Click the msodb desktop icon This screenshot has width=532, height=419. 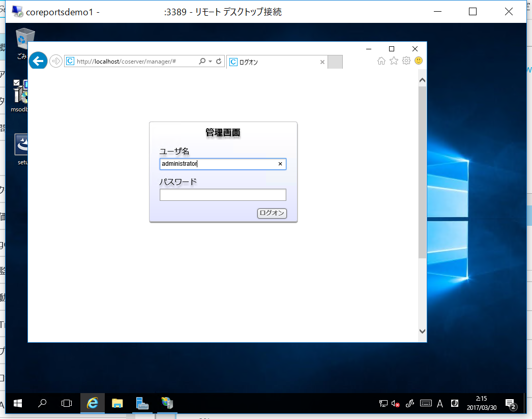20,96
